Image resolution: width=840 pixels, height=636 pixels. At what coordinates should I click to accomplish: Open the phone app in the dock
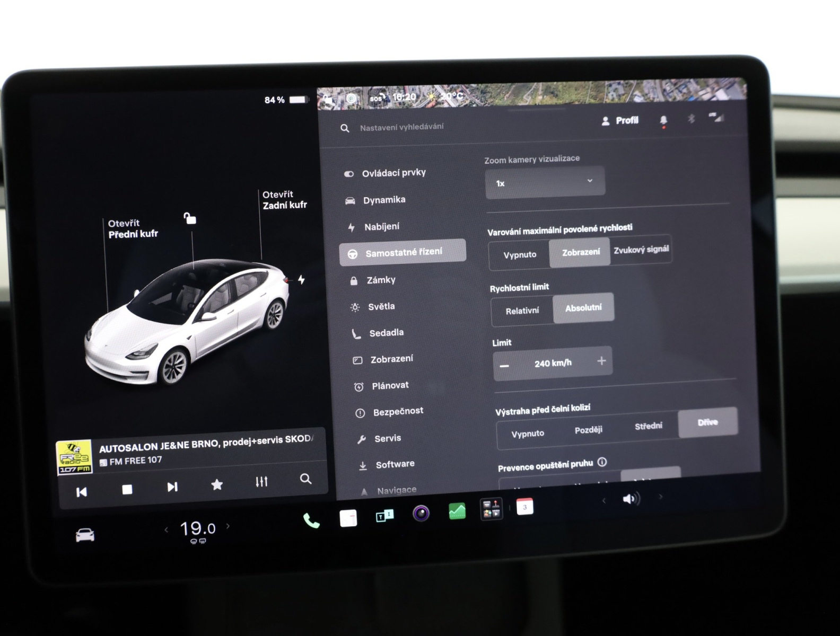(x=311, y=521)
